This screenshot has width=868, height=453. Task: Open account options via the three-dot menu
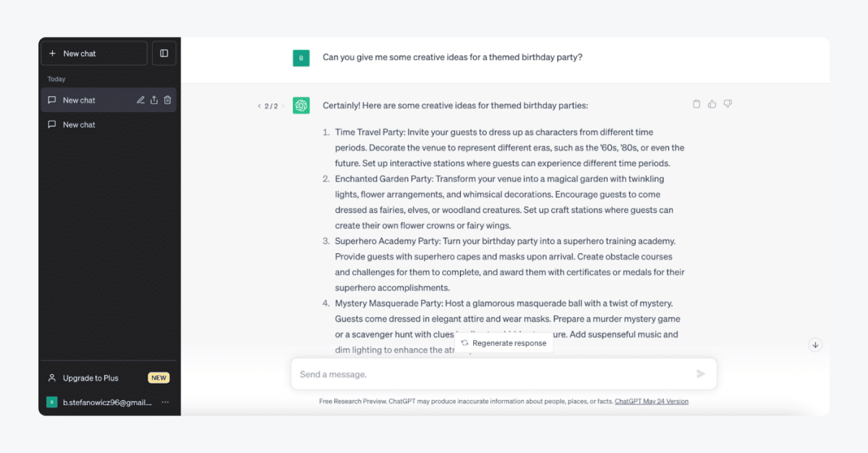165,402
